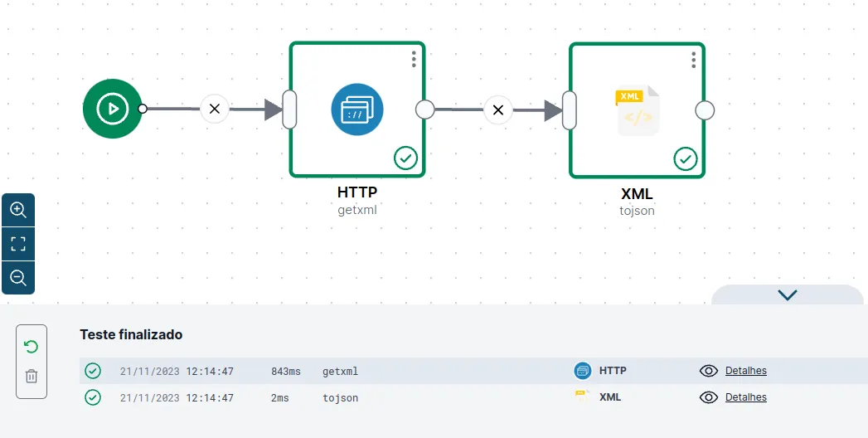
Task: Select the HTTP getxml connector icon
Action: 357,109
